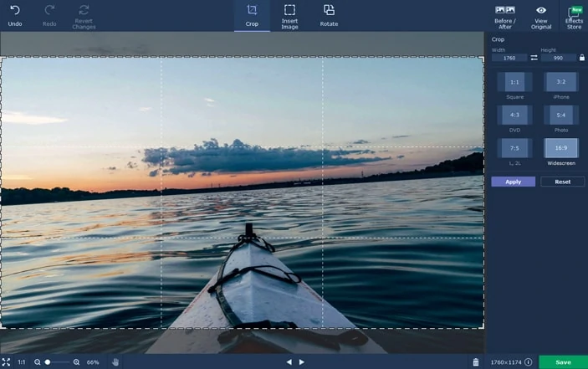Click the zoom slider handle
The height and width of the screenshot is (369, 588).
[x=48, y=362]
